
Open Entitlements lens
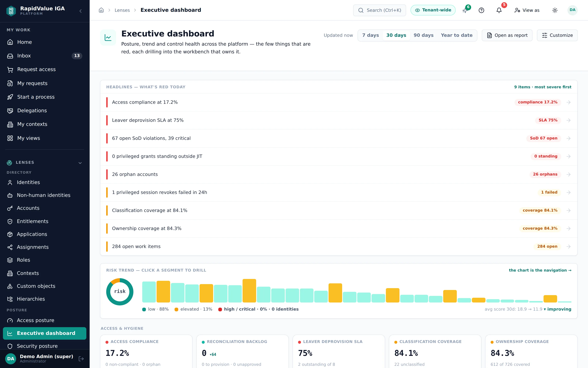coord(45,221)
